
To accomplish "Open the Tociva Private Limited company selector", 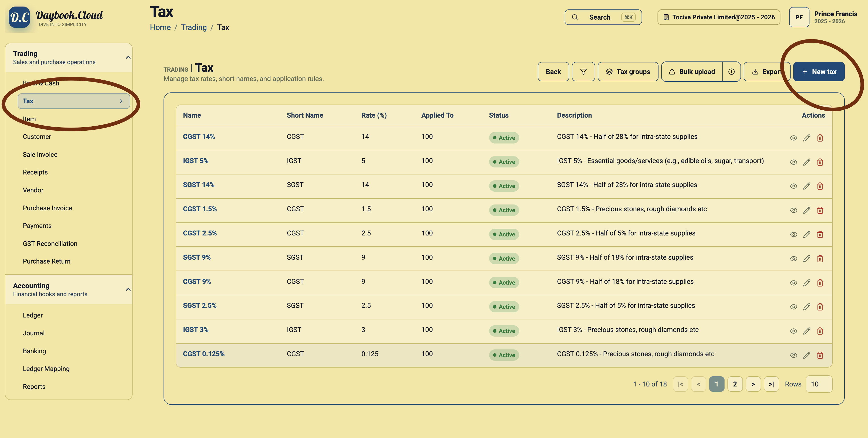I will (719, 17).
